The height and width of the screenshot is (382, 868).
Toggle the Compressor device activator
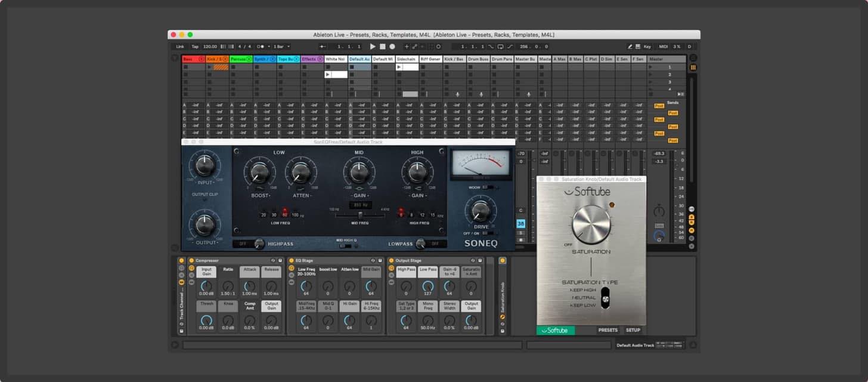point(192,260)
